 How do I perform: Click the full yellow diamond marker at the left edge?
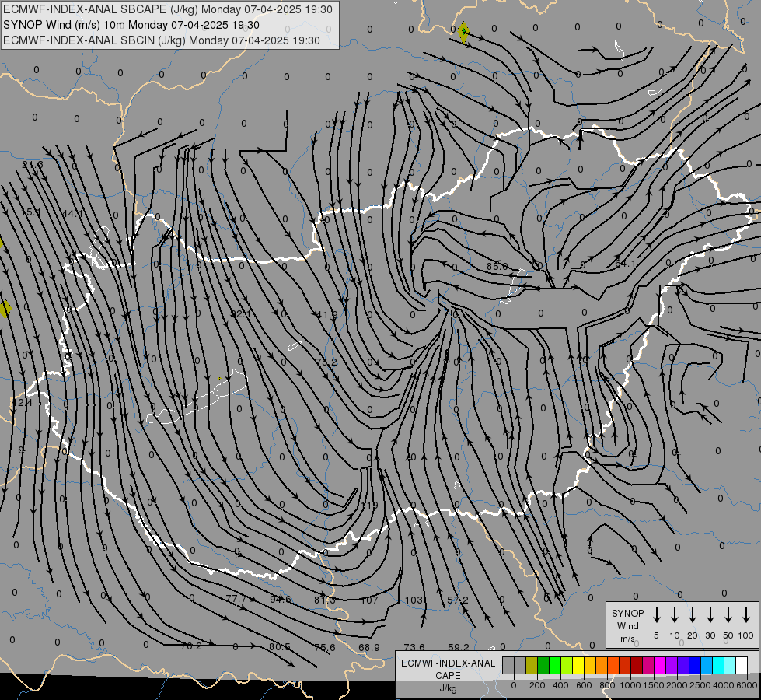[5, 309]
